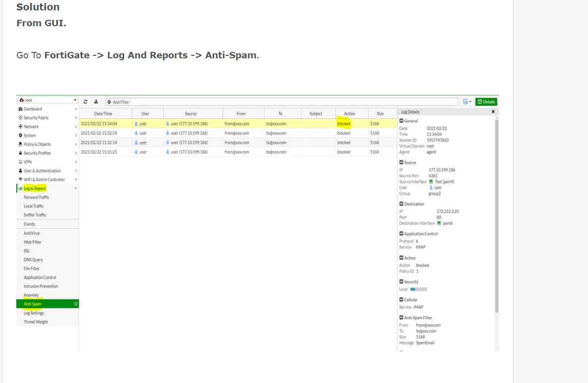
Task: Open Intrusion Prevention logs
Action: click(41, 286)
